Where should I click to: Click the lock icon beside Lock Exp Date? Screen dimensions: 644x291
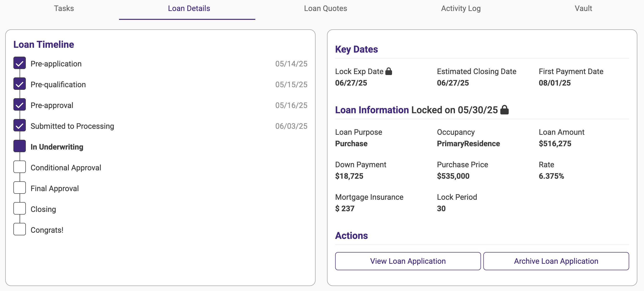[388, 71]
